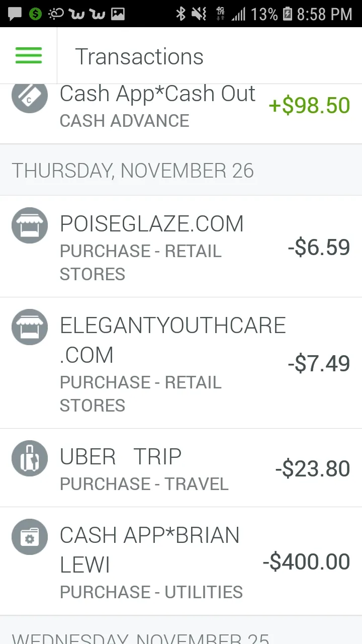Tap the +$98.50 amount
The image size is (362, 644).
pyautogui.click(x=309, y=106)
